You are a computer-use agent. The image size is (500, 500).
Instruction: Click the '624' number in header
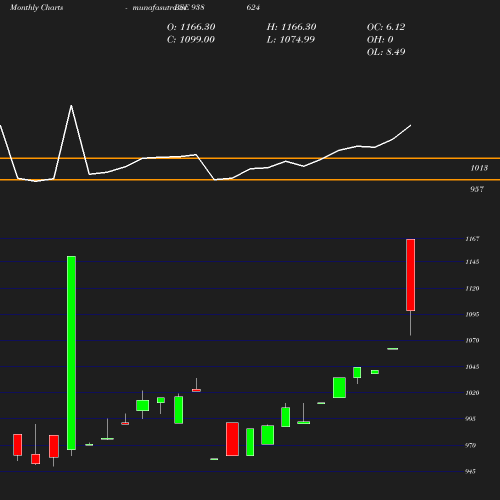coord(253,7)
